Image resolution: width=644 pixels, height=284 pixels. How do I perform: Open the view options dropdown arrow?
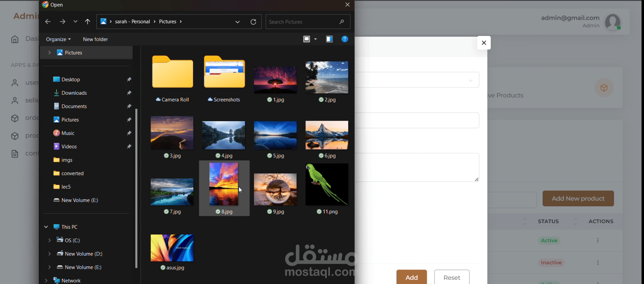click(x=315, y=39)
